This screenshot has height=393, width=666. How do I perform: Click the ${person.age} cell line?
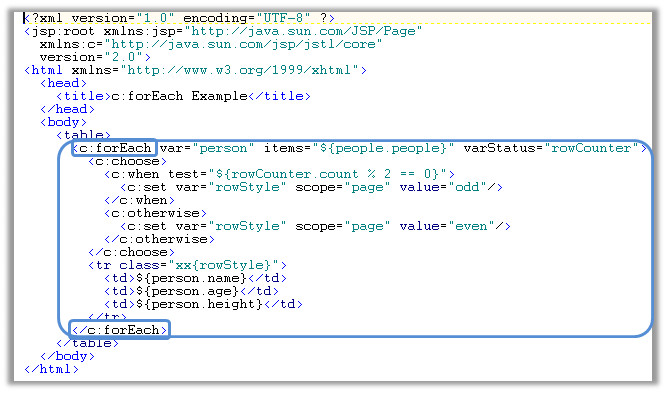pyautogui.click(x=191, y=291)
